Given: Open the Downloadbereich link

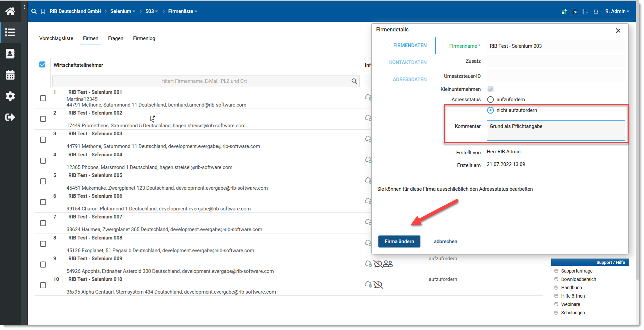Looking at the screenshot, I should [579, 279].
